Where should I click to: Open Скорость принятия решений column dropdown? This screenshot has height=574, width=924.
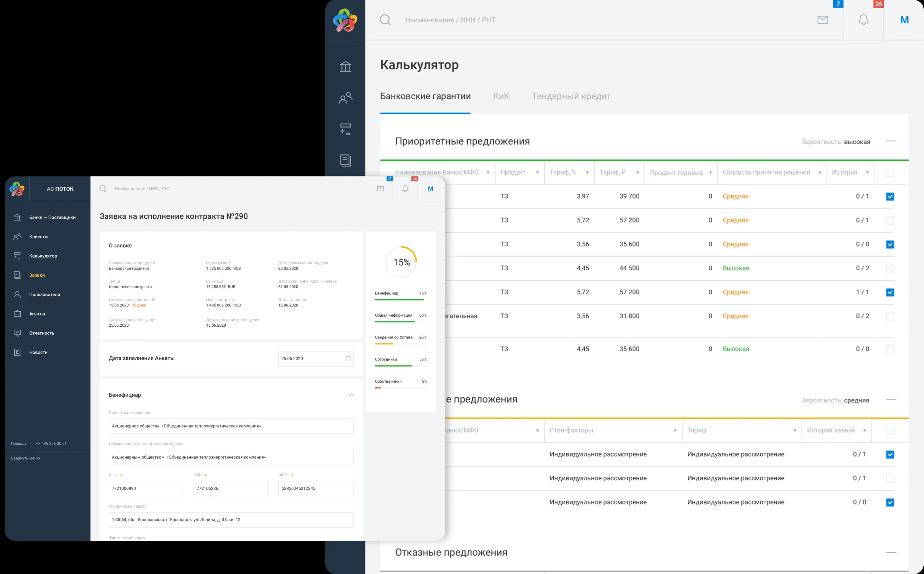[820, 173]
